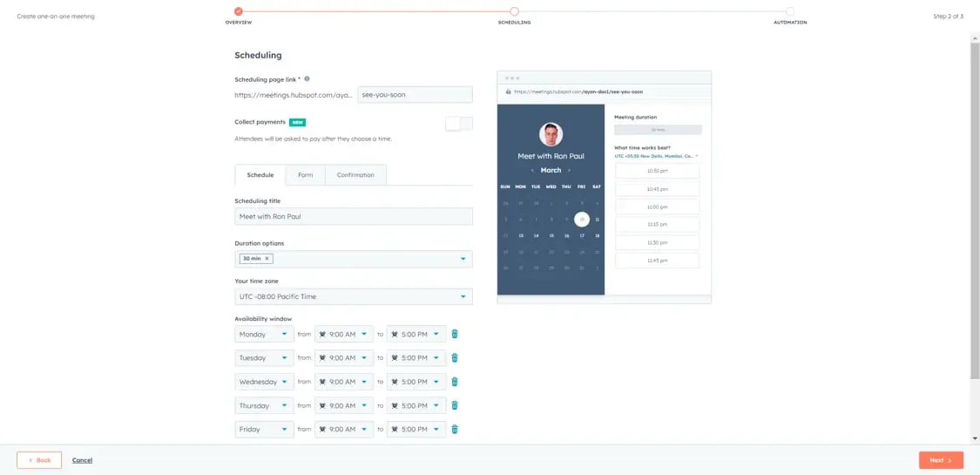Change Friday's 9:00 AM start time
Screen dimensions: 980x475
pos(344,430)
